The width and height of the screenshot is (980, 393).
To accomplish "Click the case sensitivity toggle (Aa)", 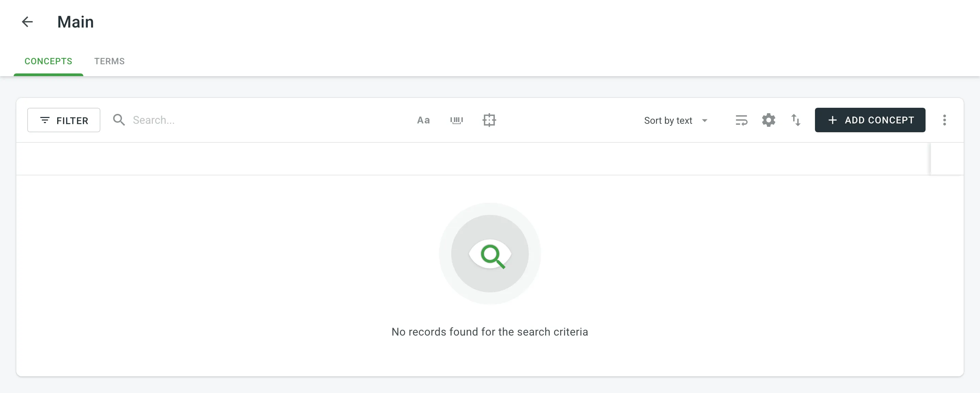I will [423, 120].
